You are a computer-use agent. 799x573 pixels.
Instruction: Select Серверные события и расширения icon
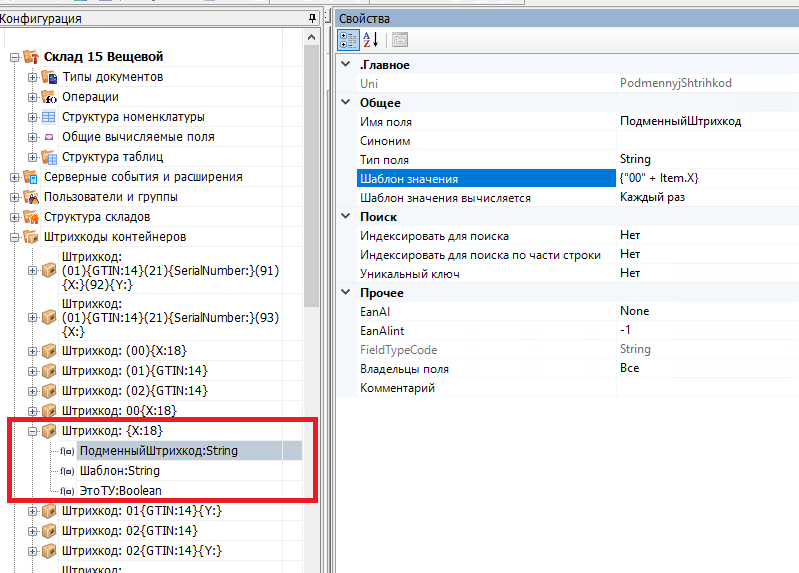click(31, 177)
